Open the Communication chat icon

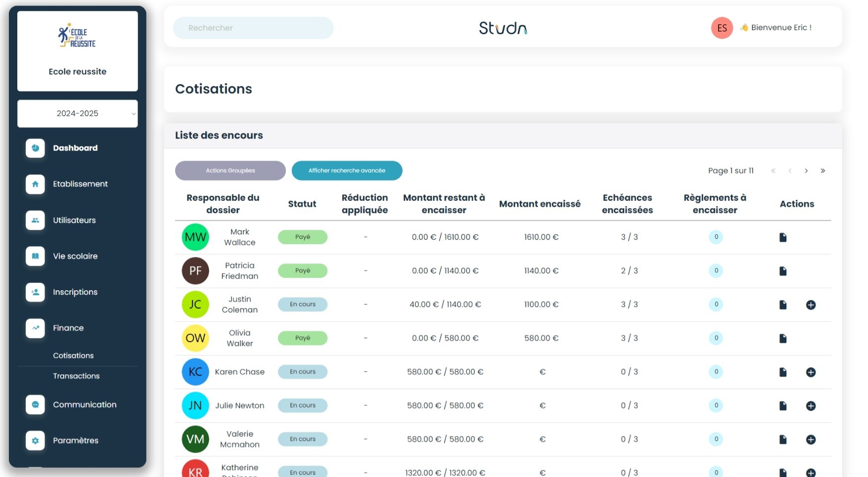pyautogui.click(x=35, y=404)
